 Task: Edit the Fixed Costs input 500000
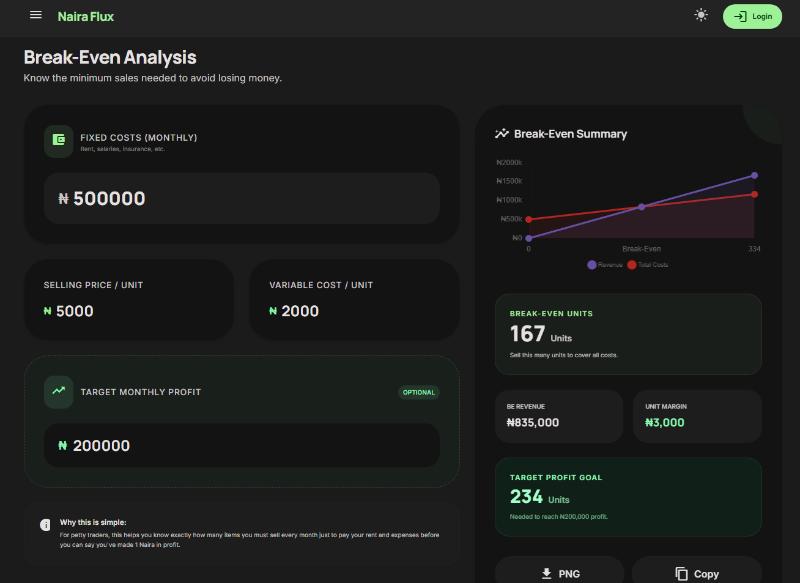click(x=242, y=198)
